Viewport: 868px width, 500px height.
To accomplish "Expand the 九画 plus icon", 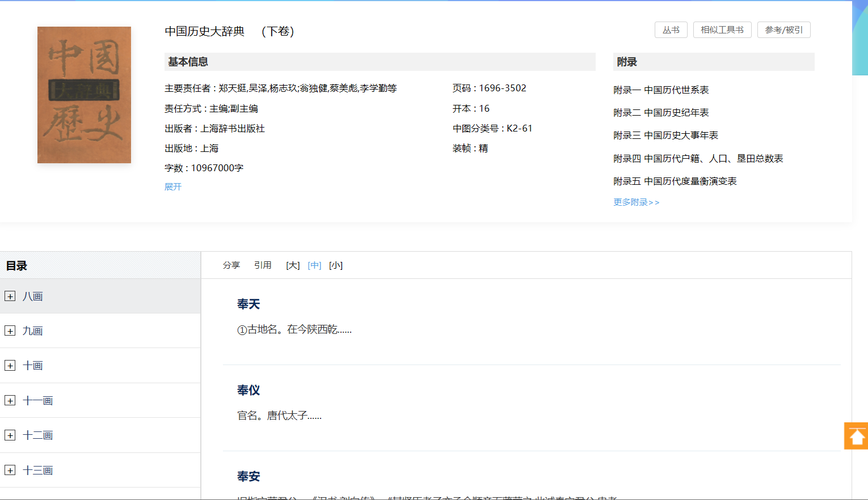I will click(x=10, y=331).
